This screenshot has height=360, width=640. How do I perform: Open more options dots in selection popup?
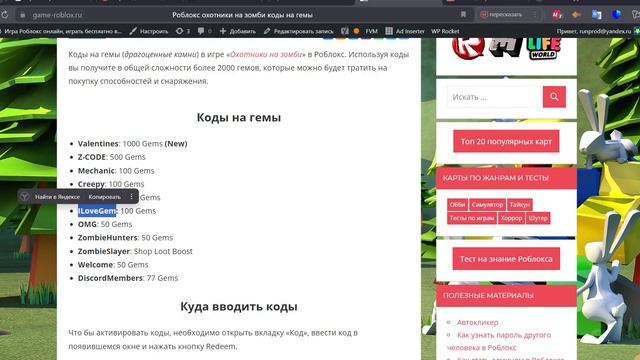(x=131, y=197)
